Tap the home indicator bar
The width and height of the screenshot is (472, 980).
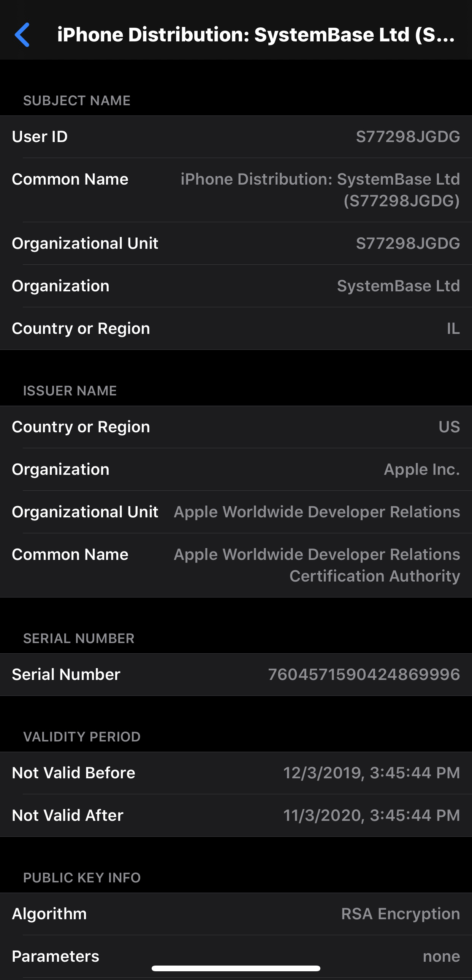(236, 968)
